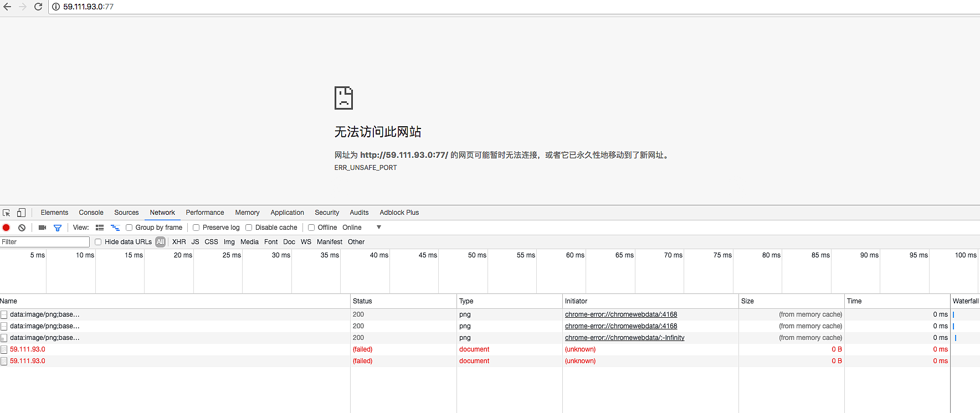Filter requests by XHR type

point(179,242)
